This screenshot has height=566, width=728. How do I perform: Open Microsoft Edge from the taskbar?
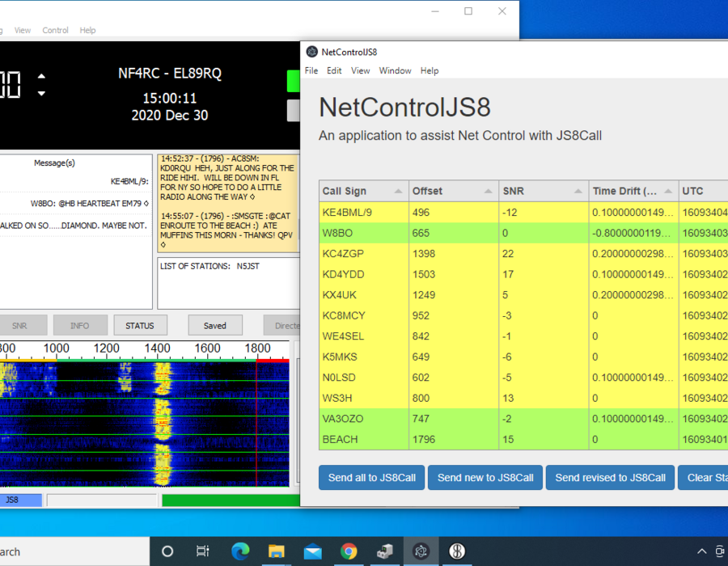240,551
